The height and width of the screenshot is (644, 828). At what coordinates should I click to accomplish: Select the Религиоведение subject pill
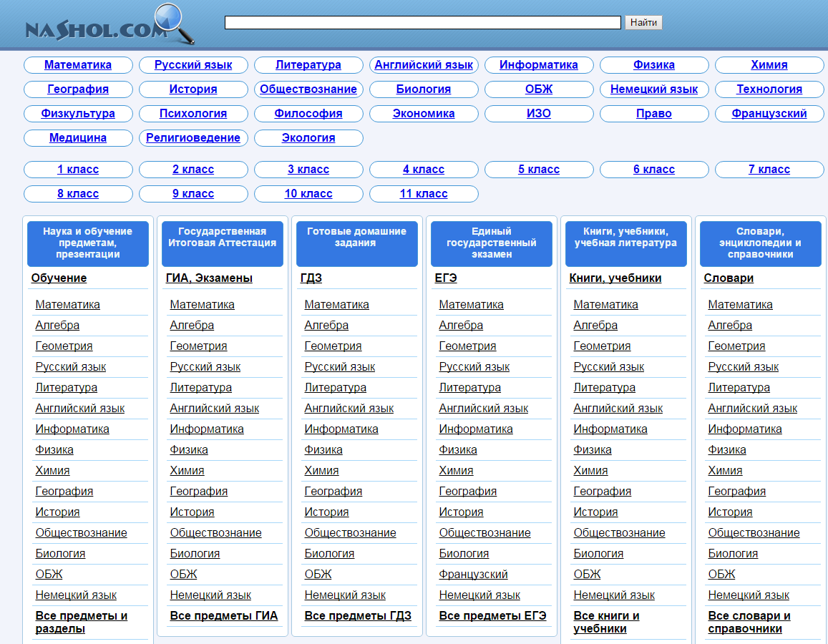coord(193,138)
